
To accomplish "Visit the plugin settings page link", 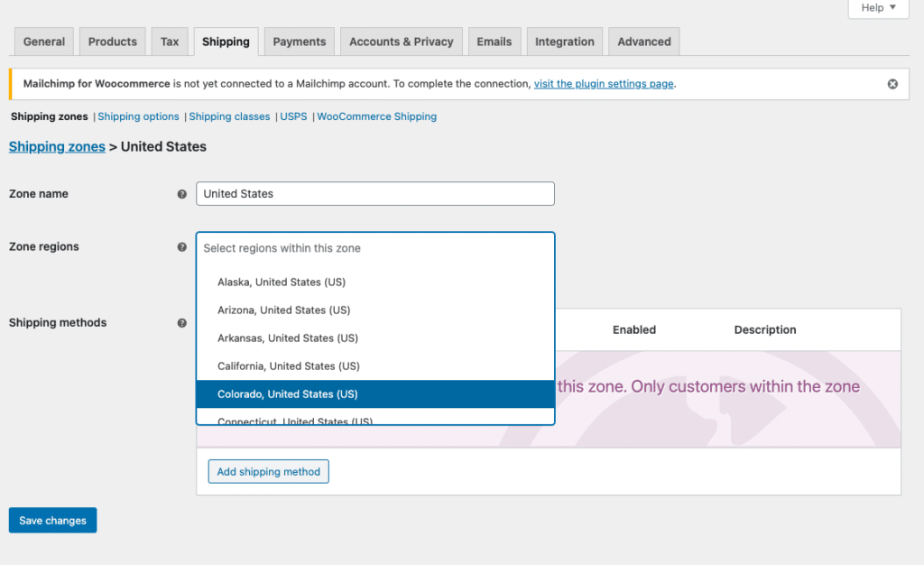I will (603, 83).
